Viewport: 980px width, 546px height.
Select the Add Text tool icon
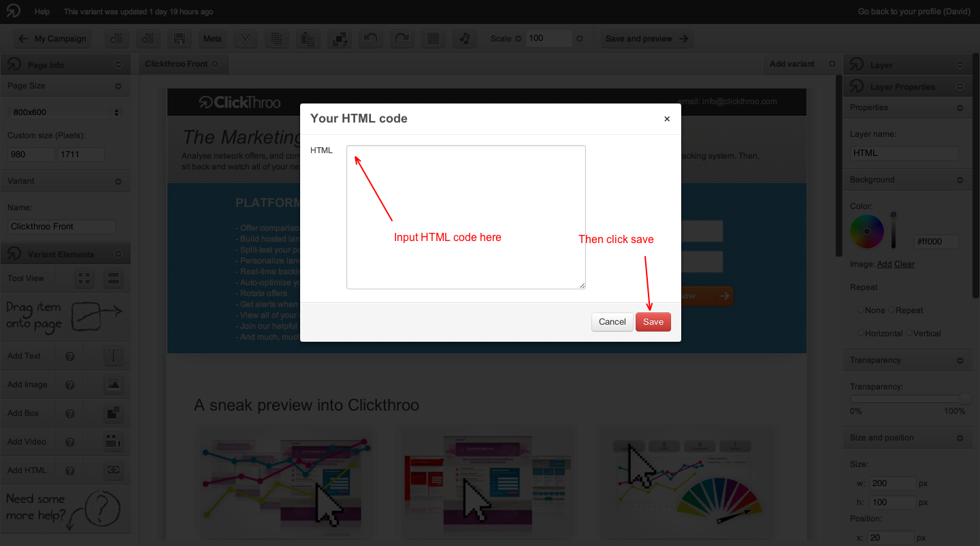(113, 355)
